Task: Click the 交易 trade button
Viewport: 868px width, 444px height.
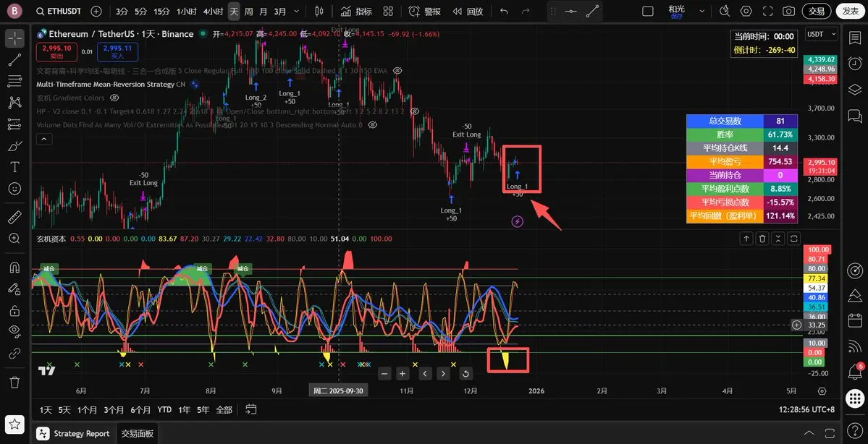Action: (817, 11)
